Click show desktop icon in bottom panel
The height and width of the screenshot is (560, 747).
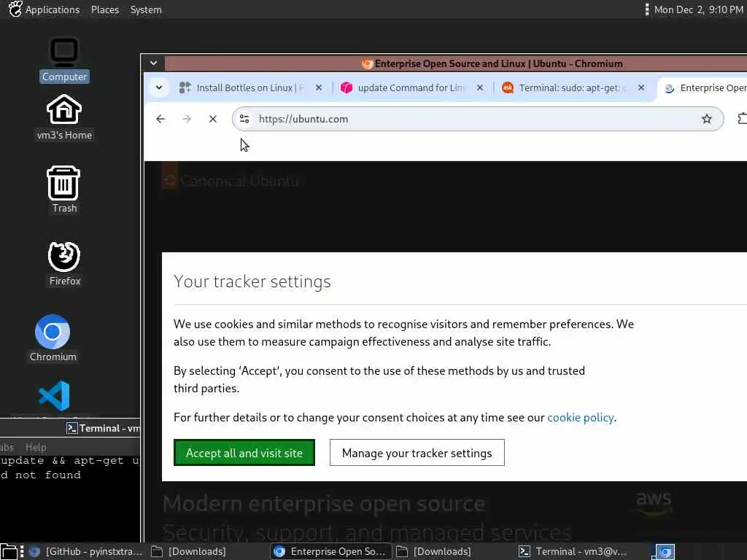(x=9, y=551)
